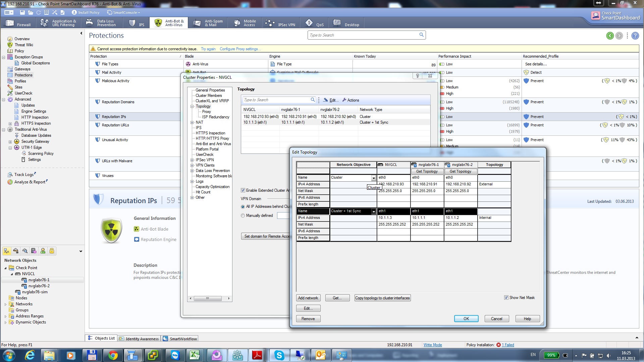Collapse the Traditional Anti-Virus tree node
Image resolution: width=644 pixels, height=362 pixels.
[x=3, y=130]
